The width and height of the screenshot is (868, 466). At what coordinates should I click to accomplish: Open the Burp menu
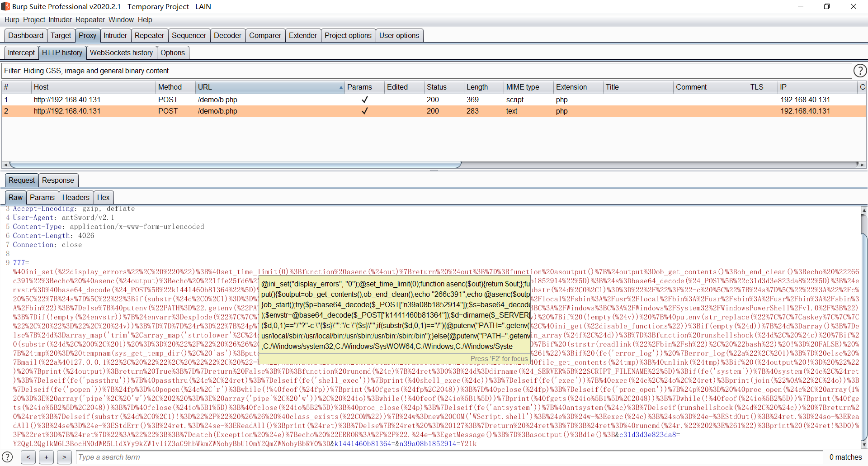pyautogui.click(x=12, y=19)
